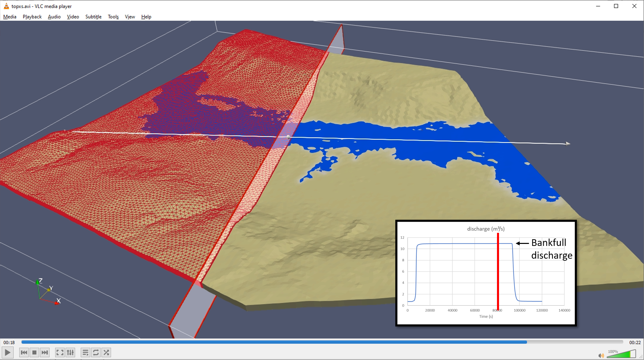This screenshot has width=644, height=360.
Task: Expand the Subtitle menu
Action: [93, 17]
